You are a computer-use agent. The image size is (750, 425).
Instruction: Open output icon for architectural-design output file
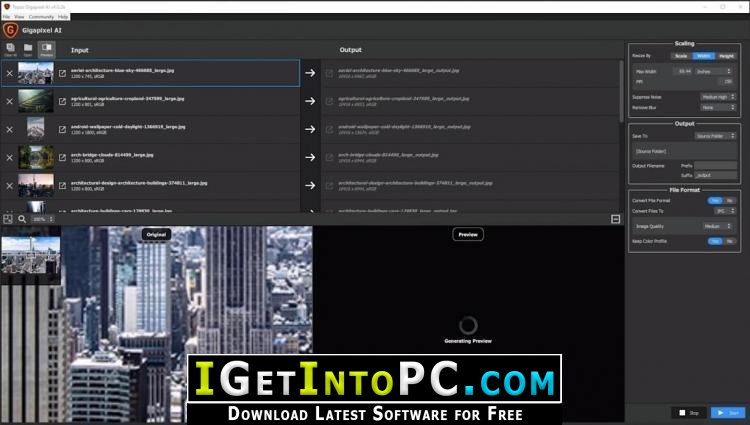(329, 185)
